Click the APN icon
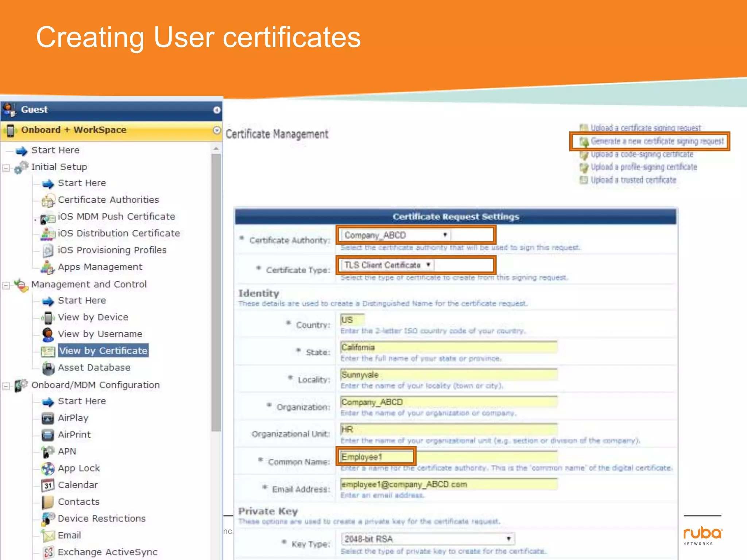 pos(48,452)
